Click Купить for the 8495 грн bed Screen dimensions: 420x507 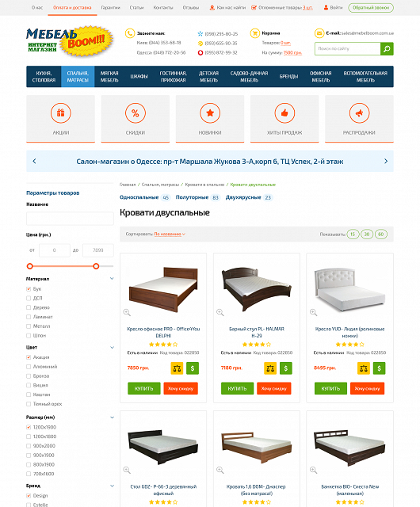pyautogui.click(x=330, y=388)
